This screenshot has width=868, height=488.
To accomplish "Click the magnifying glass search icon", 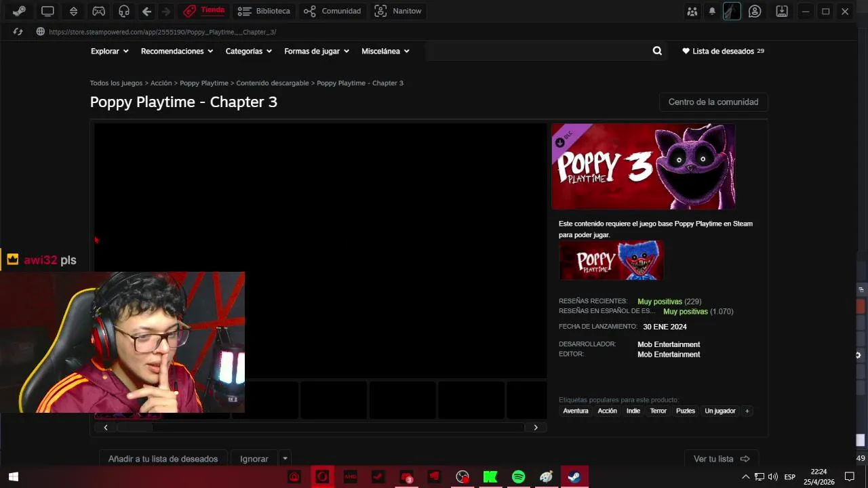I will pyautogui.click(x=657, y=51).
